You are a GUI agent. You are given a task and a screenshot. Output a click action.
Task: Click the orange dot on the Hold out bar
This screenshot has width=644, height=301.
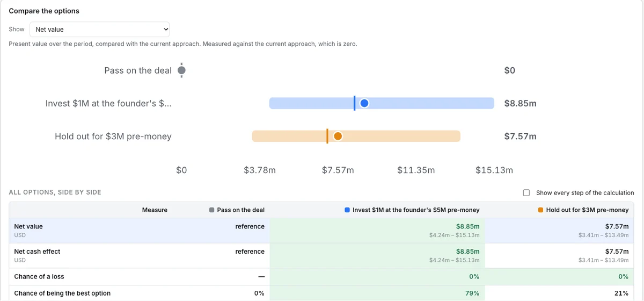[338, 137]
